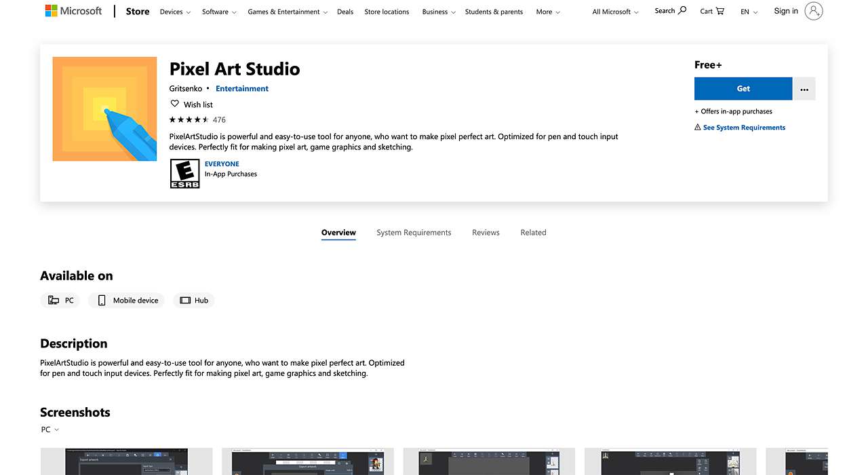Click the search magnifier icon
Viewport: 868px width, 475px height.
point(682,11)
